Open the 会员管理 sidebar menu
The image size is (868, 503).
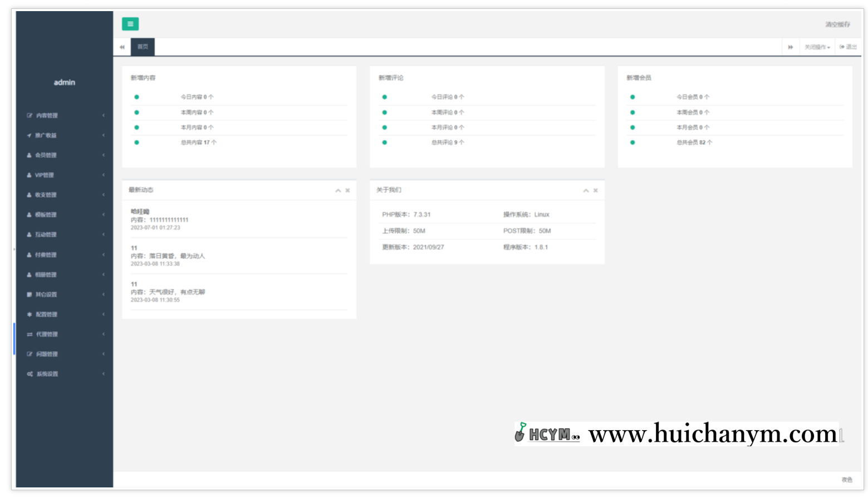point(46,155)
